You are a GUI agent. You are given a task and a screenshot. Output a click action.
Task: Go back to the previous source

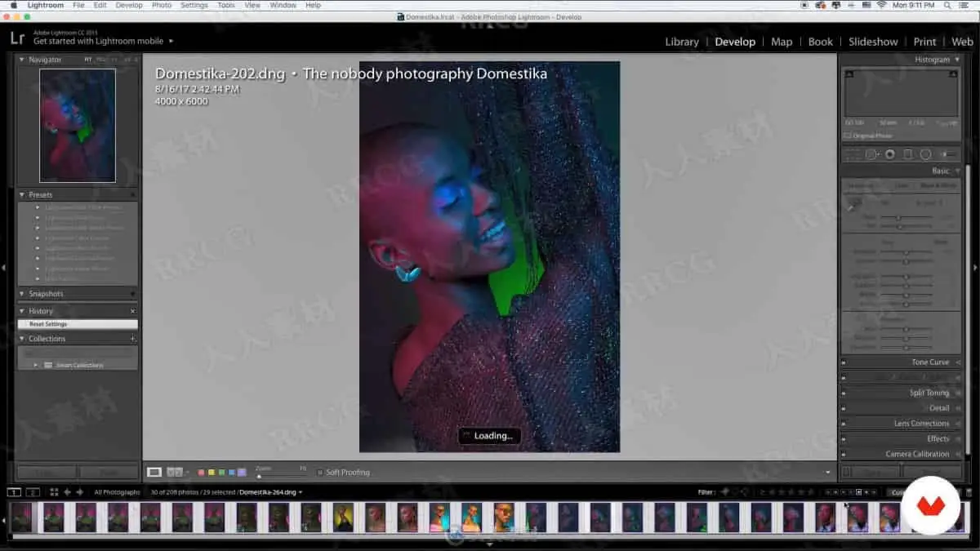click(x=67, y=492)
